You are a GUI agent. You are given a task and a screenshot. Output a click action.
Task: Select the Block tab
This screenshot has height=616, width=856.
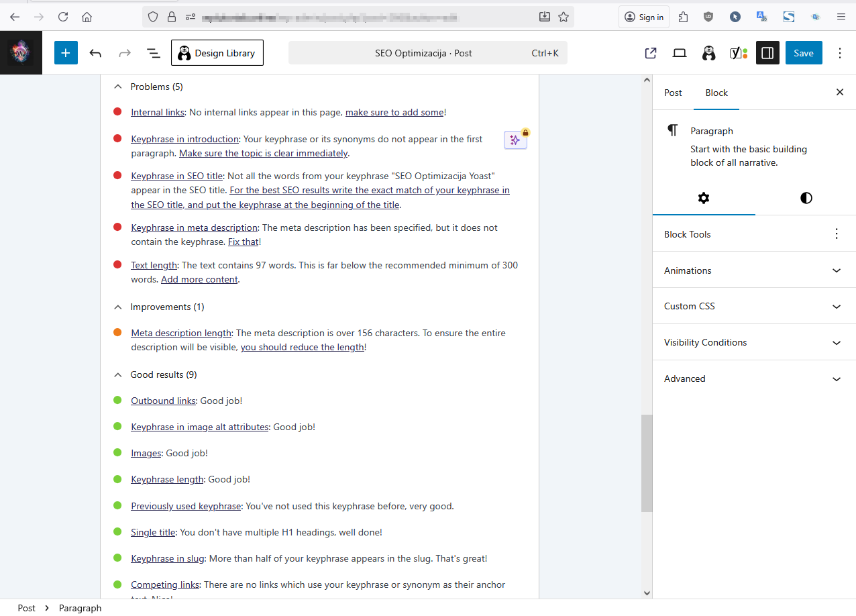[716, 93]
